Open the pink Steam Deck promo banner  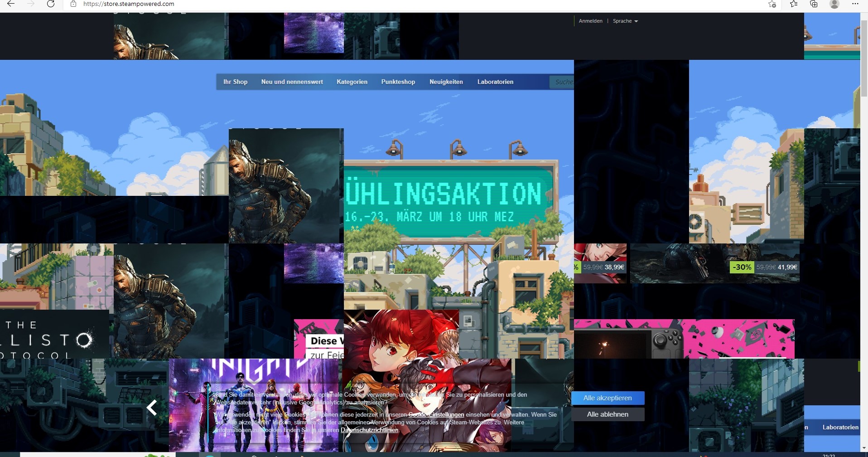click(684, 339)
